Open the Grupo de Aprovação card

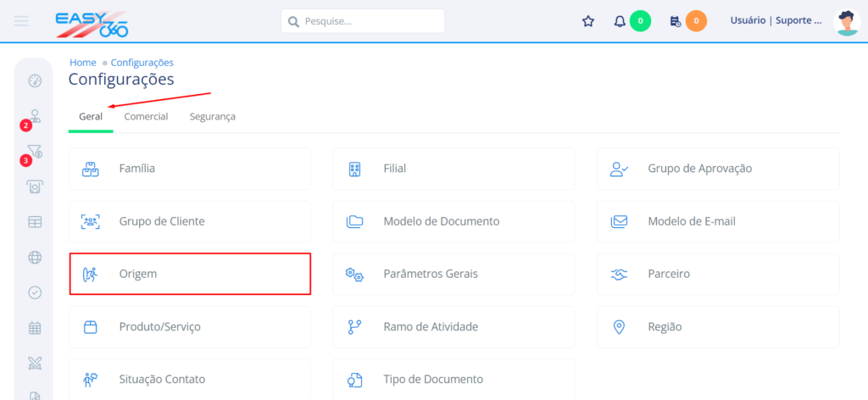click(718, 169)
